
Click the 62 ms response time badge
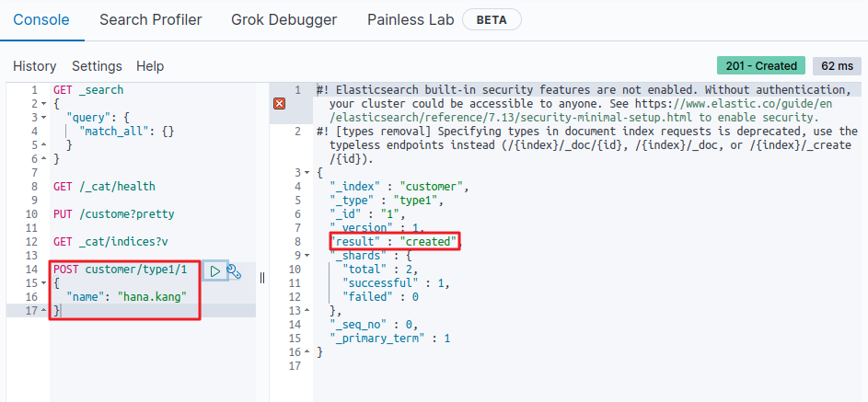click(x=837, y=66)
